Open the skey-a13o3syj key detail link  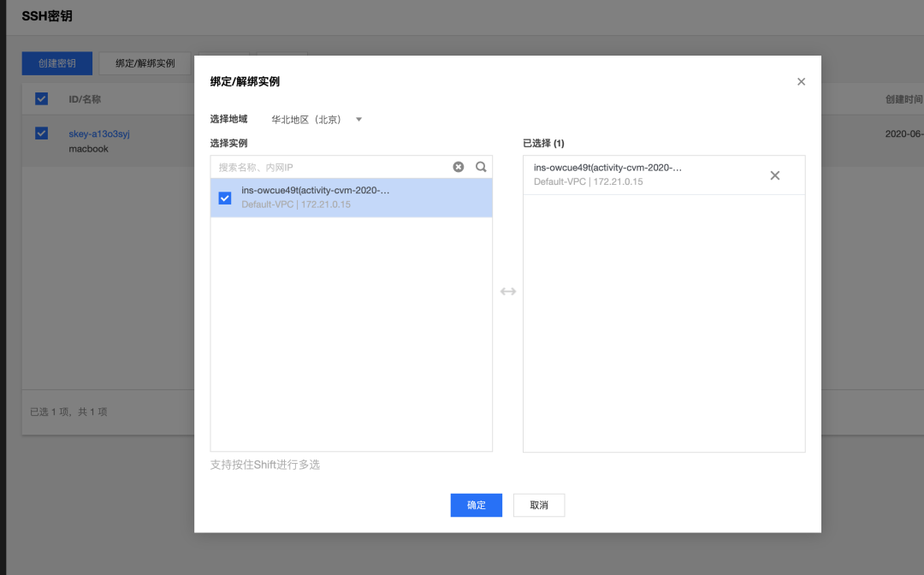[x=98, y=133]
